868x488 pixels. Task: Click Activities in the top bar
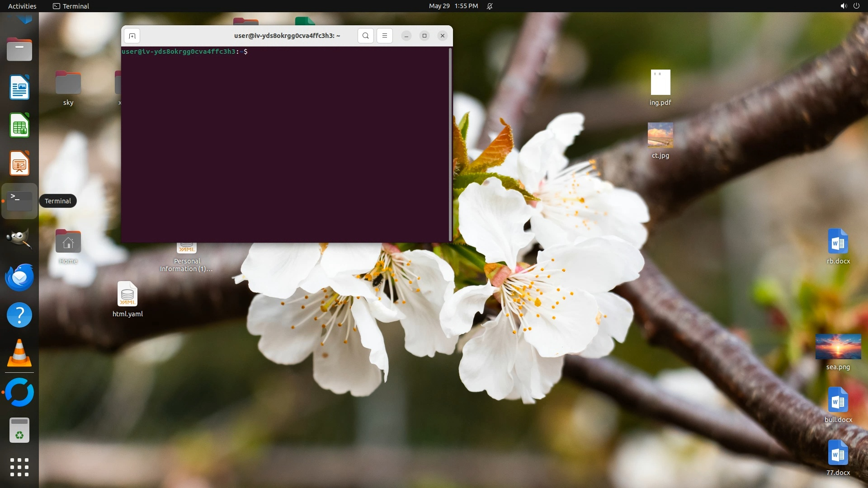pyautogui.click(x=22, y=6)
